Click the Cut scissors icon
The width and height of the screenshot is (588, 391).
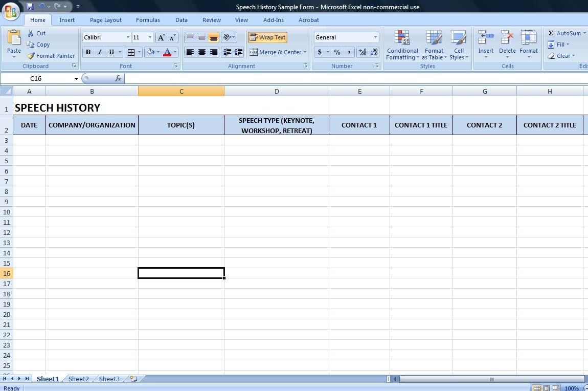[x=31, y=33]
